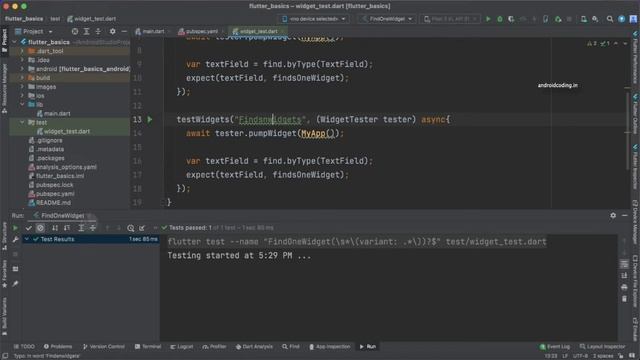640x360 pixels.
Task: Toggle show ignored tests icon
Action: click(40, 228)
